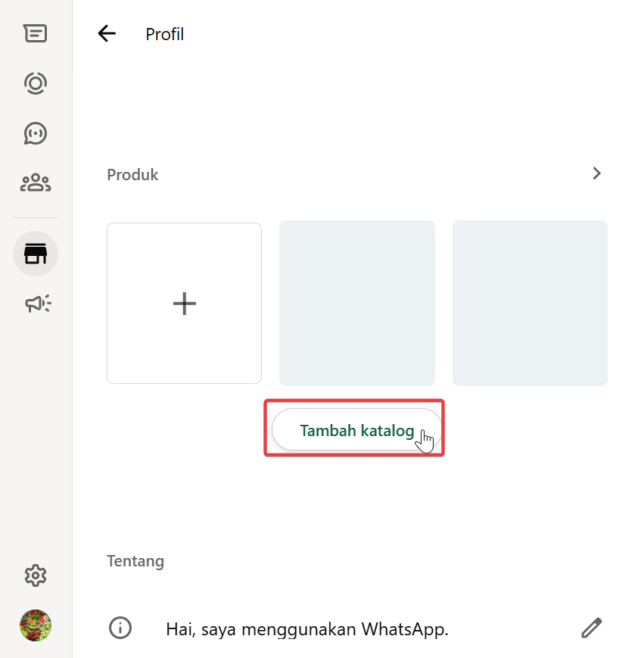The width and height of the screenshot is (644, 658).
Task: Click the "Hai, saya menggunakan WhatsApp." text
Action: click(307, 629)
